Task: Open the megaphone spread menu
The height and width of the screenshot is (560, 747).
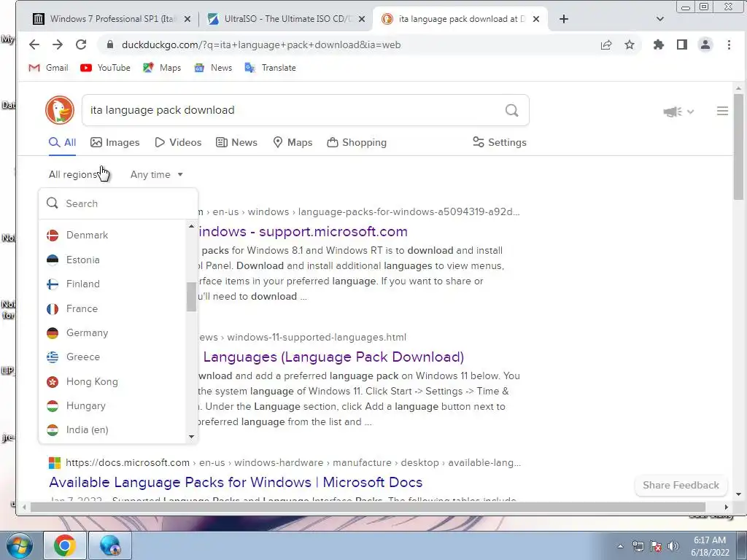Action: click(678, 112)
